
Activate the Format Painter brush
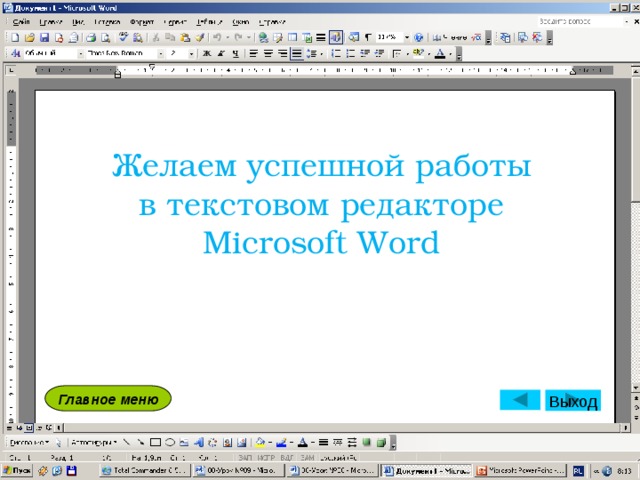(x=200, y=38)
